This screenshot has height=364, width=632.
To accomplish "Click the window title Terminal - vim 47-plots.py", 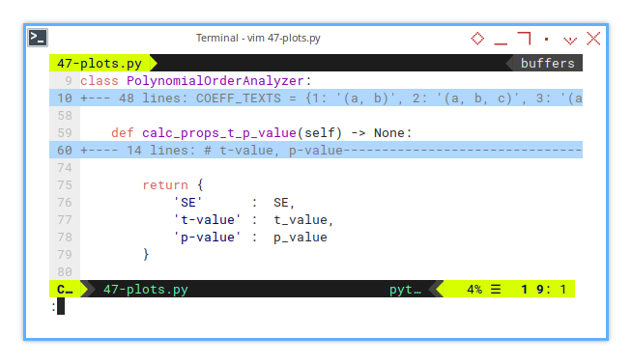I will pyautogui.click(x=258, y=38).
